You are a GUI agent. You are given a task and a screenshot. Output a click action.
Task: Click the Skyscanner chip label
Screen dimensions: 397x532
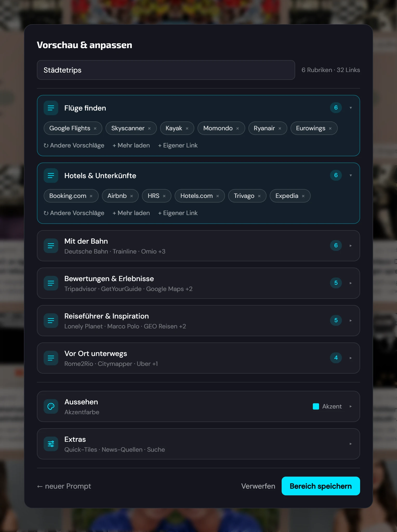pyautogui.click(x=128, y=128)
